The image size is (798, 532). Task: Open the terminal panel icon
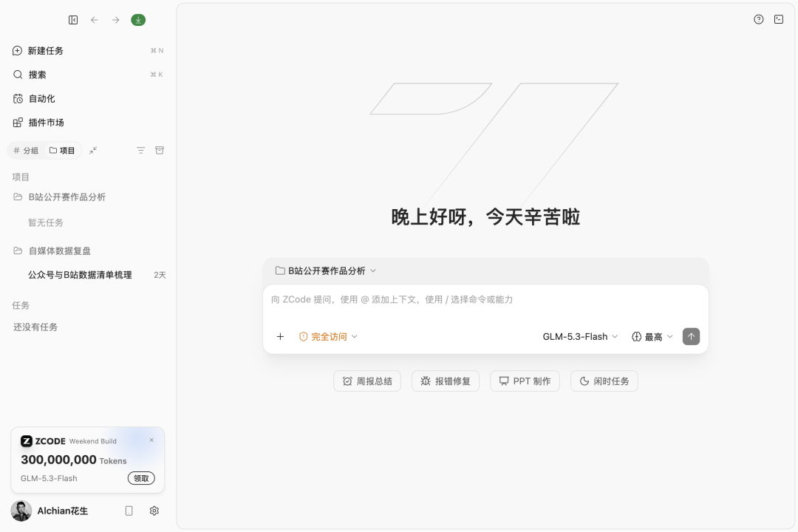[779, 19]
